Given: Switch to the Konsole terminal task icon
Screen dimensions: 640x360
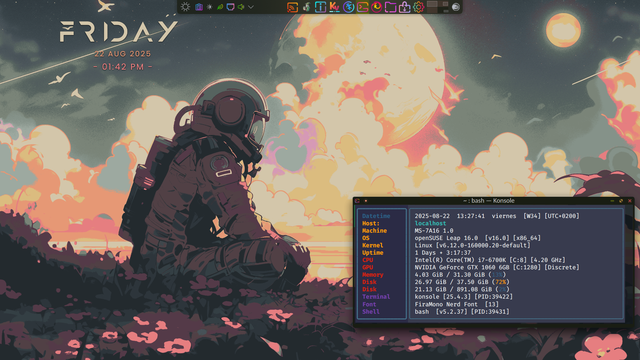Looking at the screenshot, I should (x=362, y=7).
